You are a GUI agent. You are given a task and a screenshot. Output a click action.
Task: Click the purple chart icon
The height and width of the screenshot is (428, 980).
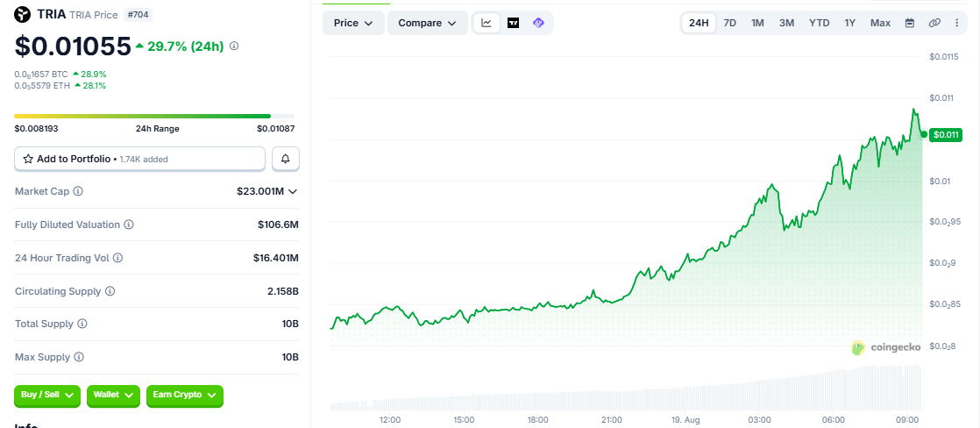538,23
